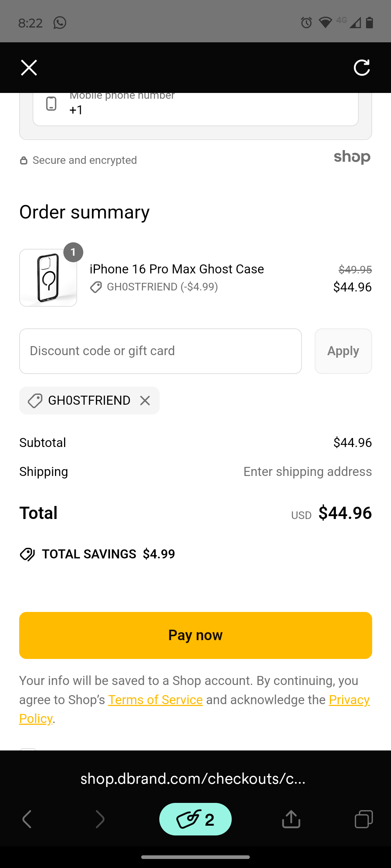Open the share icon in the browser bar
This screenshot has width=391, height=868.
coord(291,819)
